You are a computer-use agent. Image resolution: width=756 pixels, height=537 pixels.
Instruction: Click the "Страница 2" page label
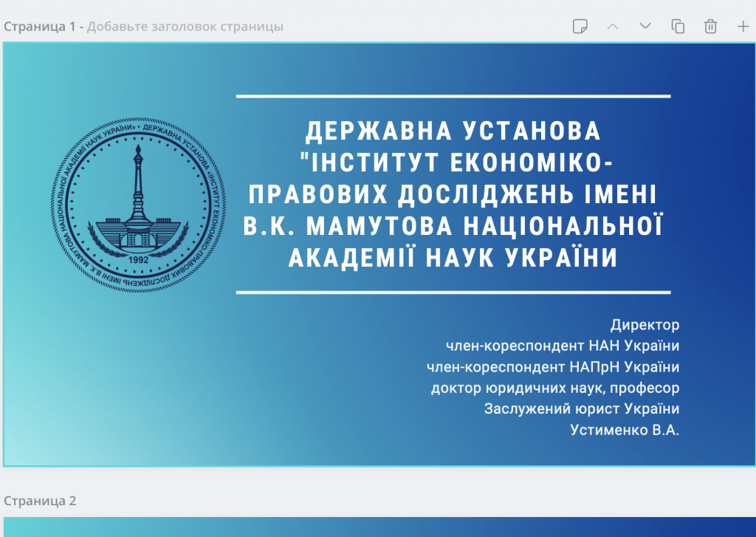pyautogui.click(x=40, y=501)
